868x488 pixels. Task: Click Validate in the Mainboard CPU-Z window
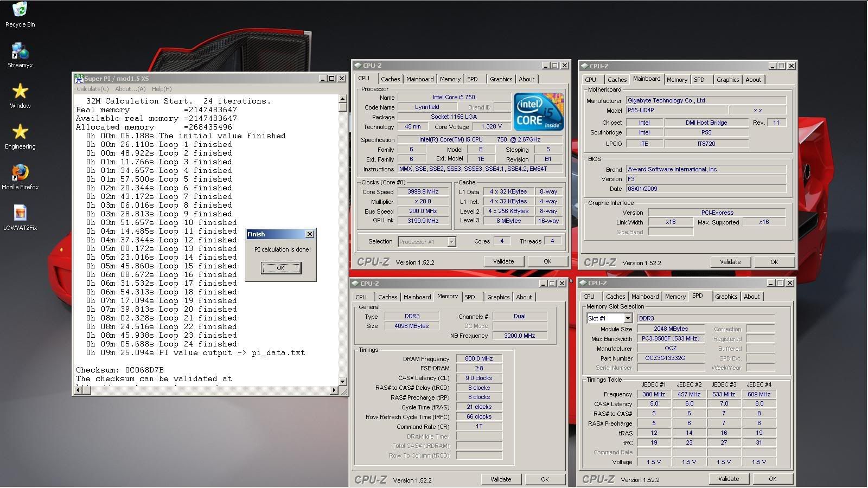click(x=730, y=262)
